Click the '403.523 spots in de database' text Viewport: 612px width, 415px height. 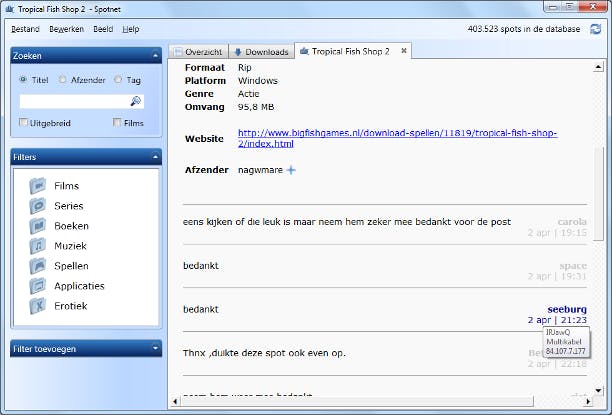click(524, 29)
